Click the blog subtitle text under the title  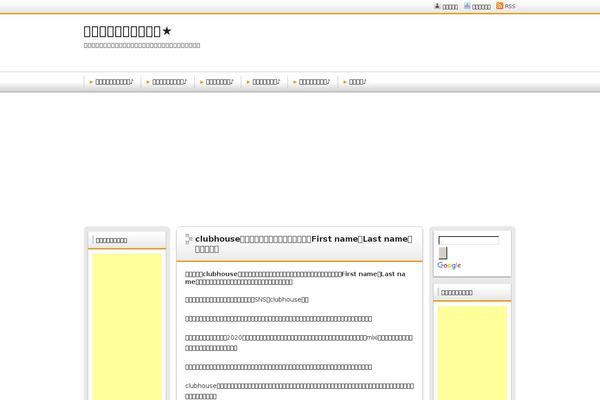(142, 45)
